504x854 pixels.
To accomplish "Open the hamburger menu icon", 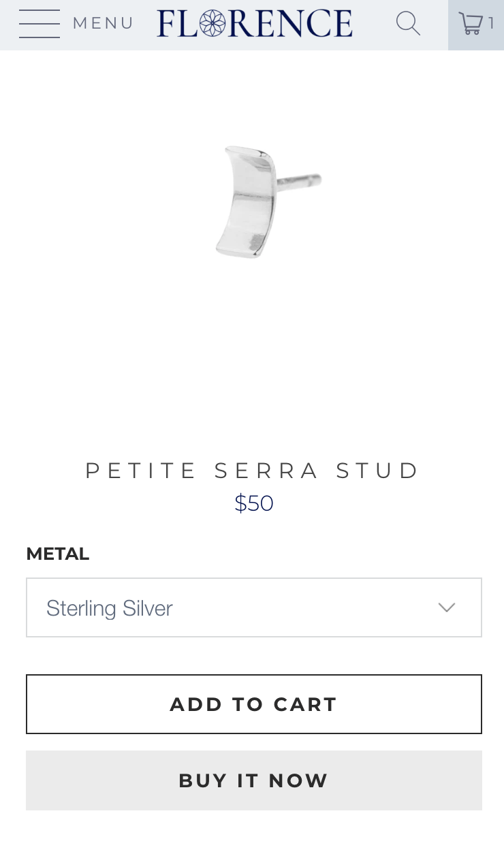I will pos(39,24).
